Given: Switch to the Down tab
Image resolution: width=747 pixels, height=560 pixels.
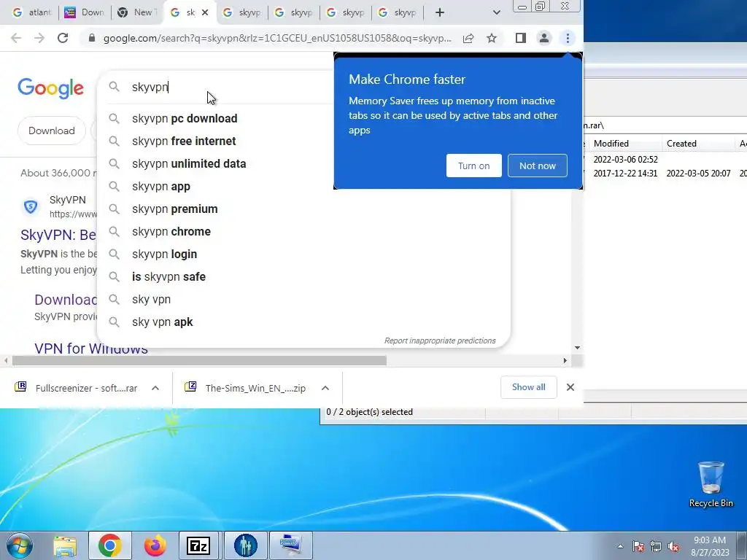Looking at the screenshot, I should (85, 13).
